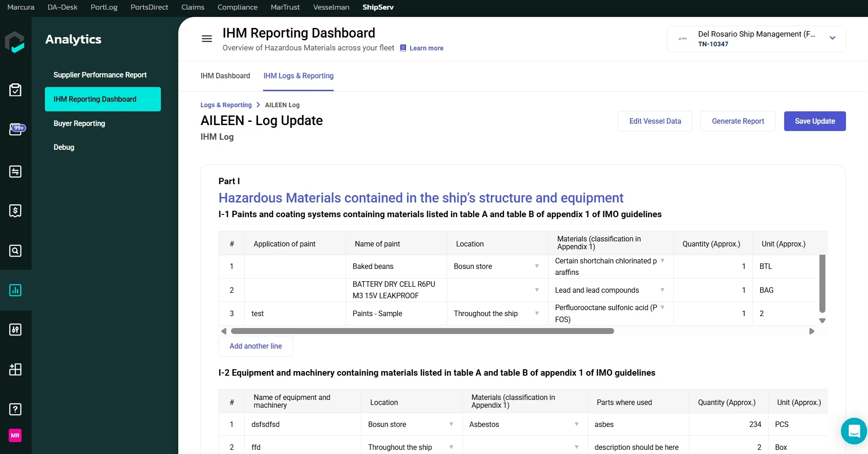Open the grid layout sidebar icon
868x454 pixels.
[x=15, y=369]
